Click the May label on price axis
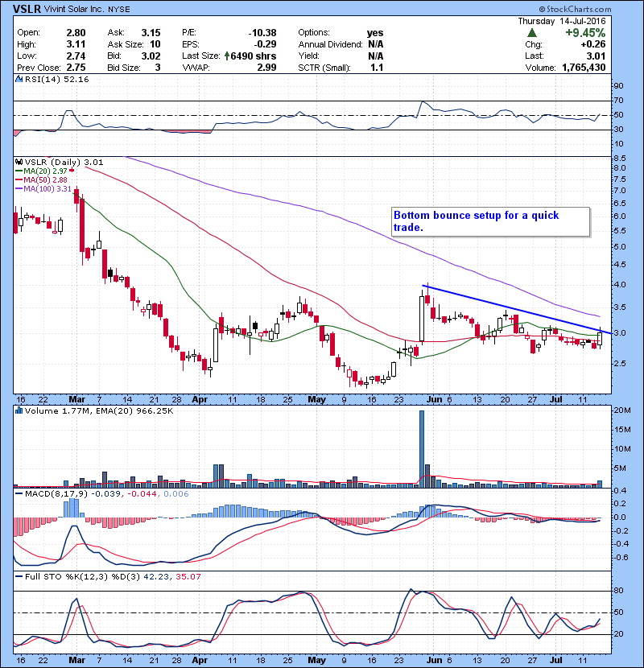The height and width of the screenshot is (668, 644). pos(316,400)
